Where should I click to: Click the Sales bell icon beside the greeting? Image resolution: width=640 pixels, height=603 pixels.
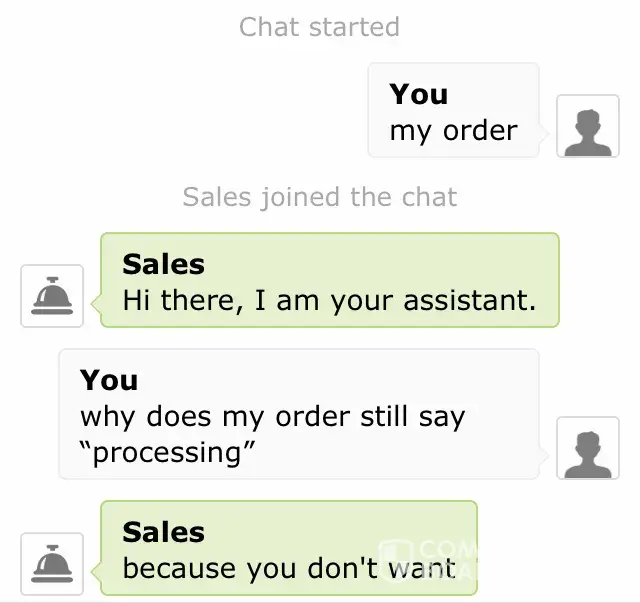(52, 296)
